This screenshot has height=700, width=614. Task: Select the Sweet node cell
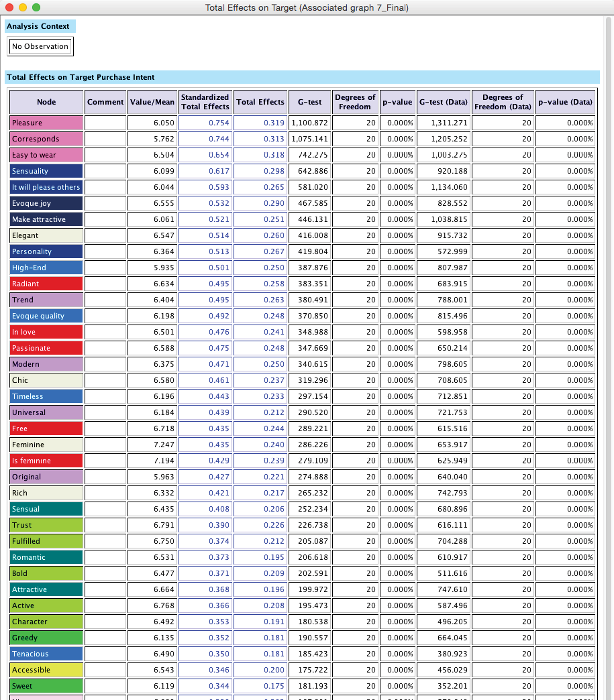click(46, 685)
